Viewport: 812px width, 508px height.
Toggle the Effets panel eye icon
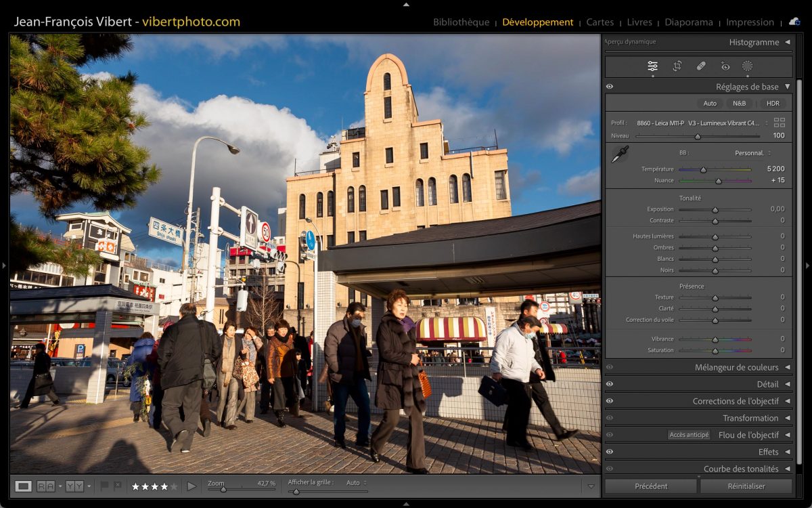tap(610, 452)
